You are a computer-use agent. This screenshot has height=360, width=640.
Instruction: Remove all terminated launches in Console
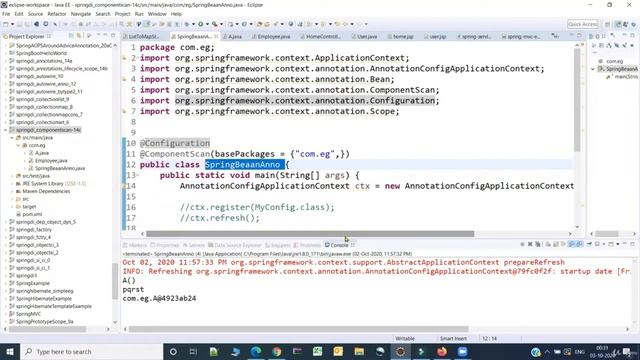(538, 244)
